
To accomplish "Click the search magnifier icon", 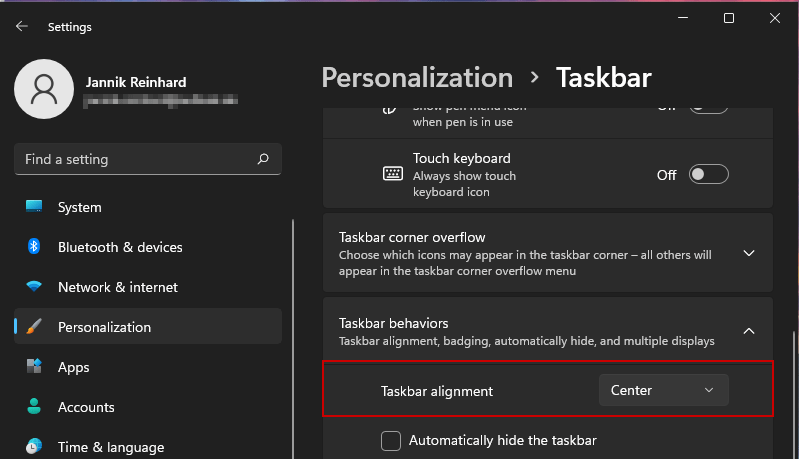I will pos(263,159).
